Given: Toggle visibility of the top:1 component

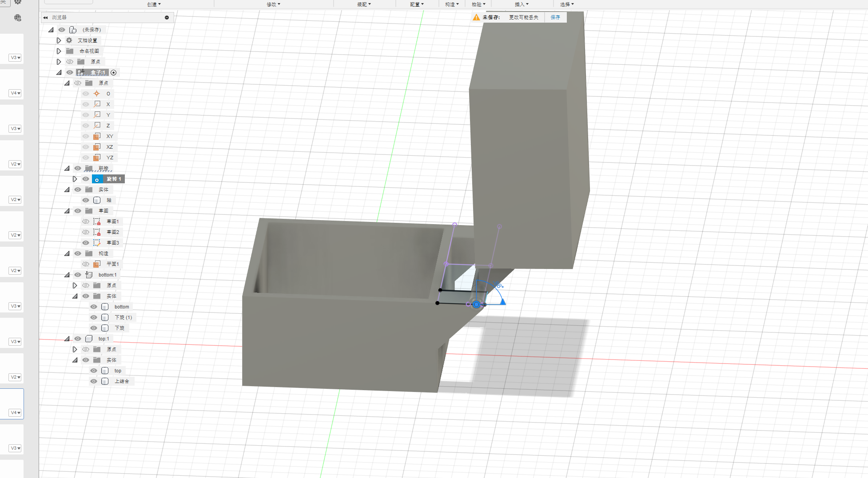Looking at the screenshot, I should (78, 339).
